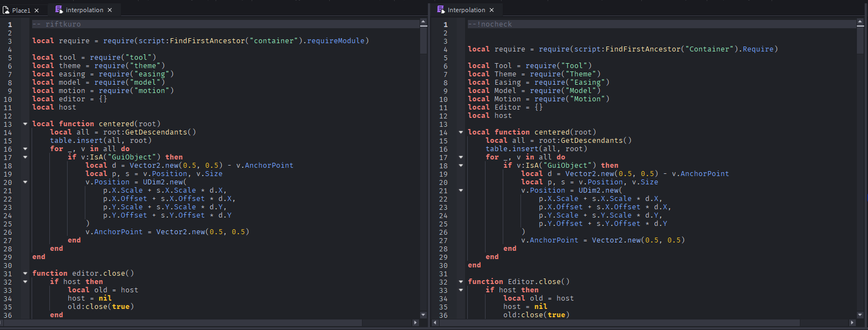Collapse UDim2.new block at left line 20
Image resolution: width=868 pixels, height=330 pixels.
pos(25,182)
